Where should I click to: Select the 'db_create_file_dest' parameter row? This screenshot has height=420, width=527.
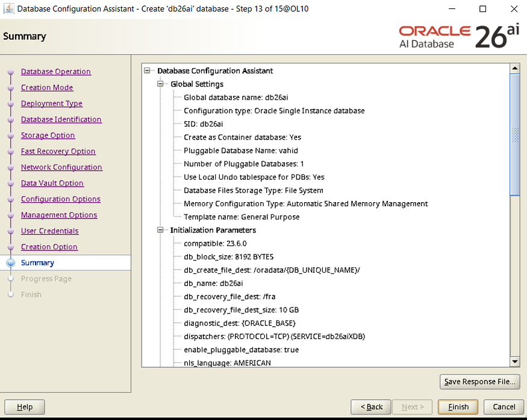pyautogui.click(x=272, y=270)
